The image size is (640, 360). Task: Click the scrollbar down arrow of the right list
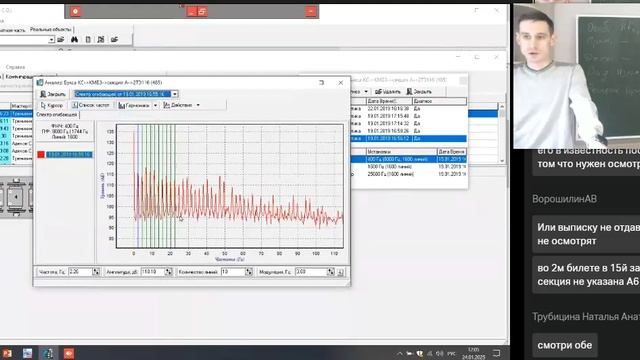502,161
